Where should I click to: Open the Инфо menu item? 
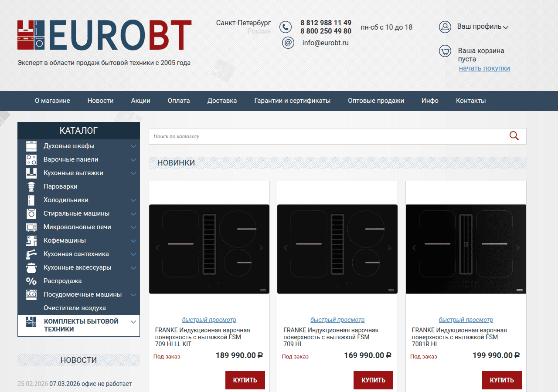click(430, 101)
